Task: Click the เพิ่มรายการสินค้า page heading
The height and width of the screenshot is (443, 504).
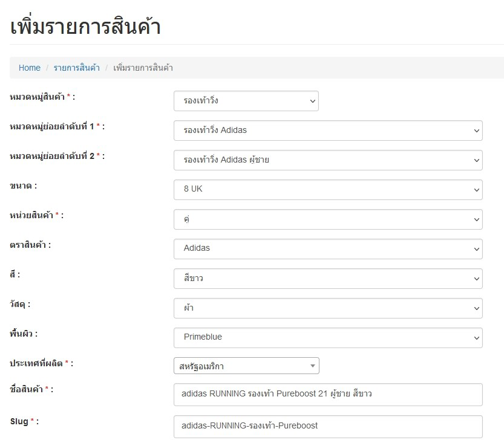Action: 85,27
